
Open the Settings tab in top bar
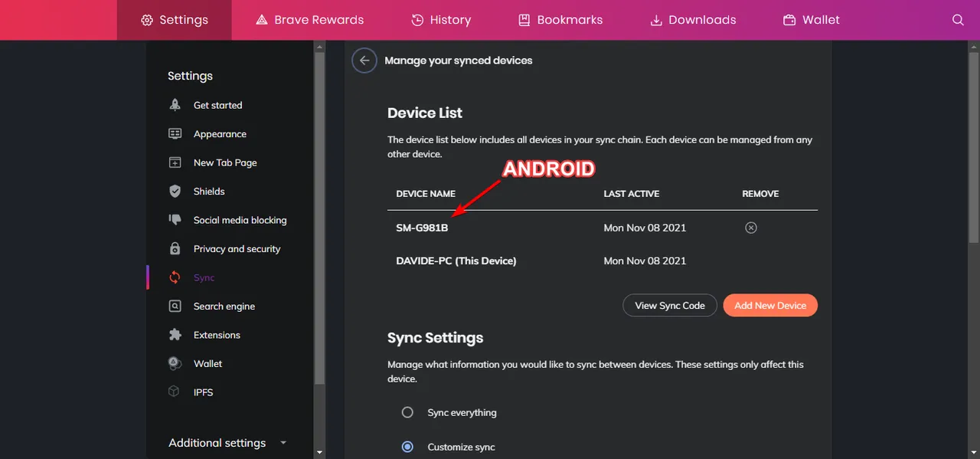[175, 20]
